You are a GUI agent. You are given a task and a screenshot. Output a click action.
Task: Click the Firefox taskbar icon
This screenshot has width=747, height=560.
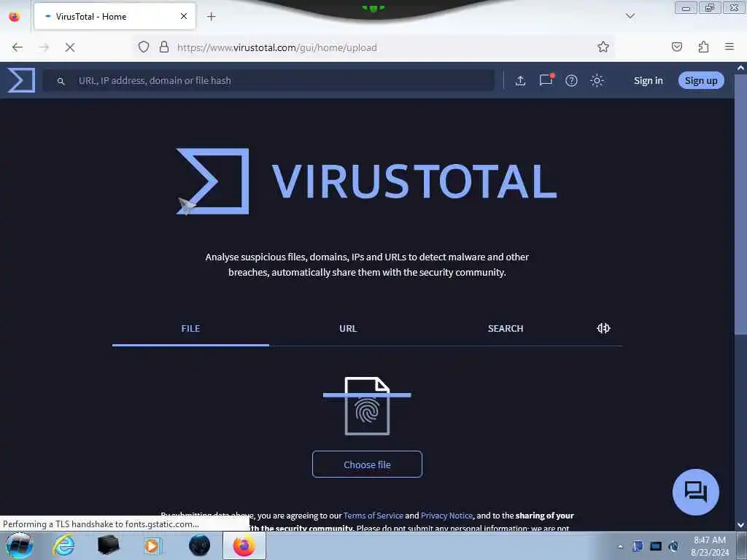244,545
